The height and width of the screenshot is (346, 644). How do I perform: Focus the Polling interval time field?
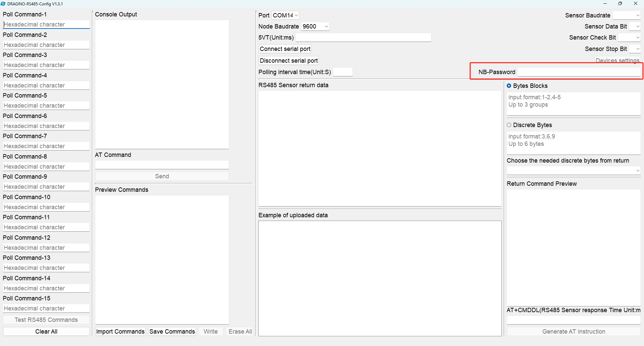[x=343, y=72]
